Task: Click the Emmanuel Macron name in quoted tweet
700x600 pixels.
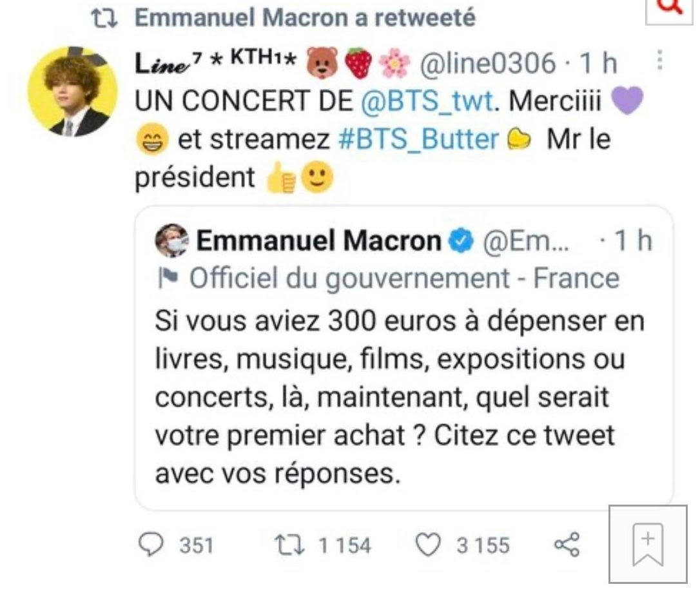Action: 319,240
